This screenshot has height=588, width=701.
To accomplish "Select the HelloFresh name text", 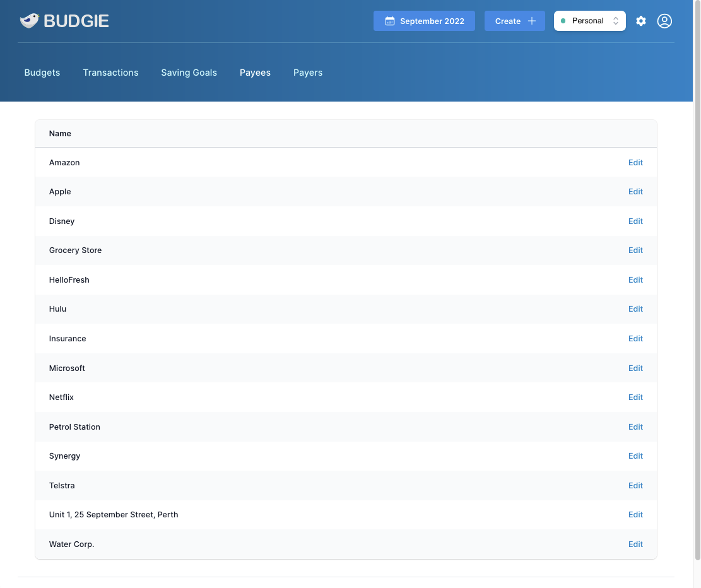I will point(69,279).
